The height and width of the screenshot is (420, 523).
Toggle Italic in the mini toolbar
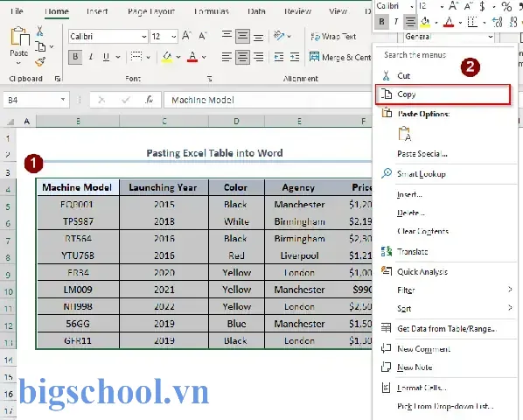(396, 22)
